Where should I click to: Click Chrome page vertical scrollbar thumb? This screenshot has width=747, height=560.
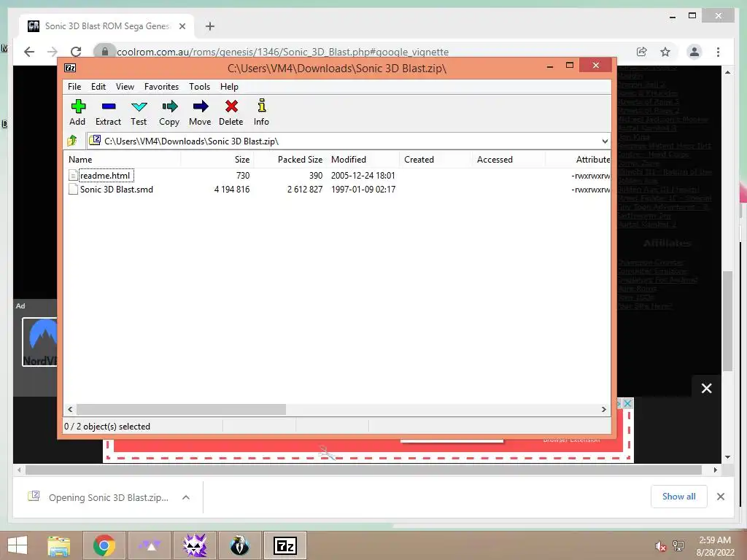pos(727,321)
